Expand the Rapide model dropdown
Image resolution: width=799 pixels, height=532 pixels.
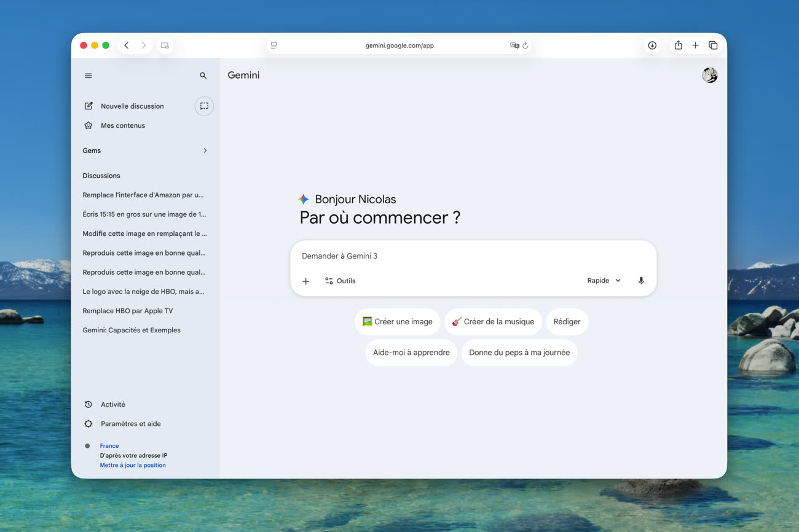pyautogui.click(x=604, y=281)
